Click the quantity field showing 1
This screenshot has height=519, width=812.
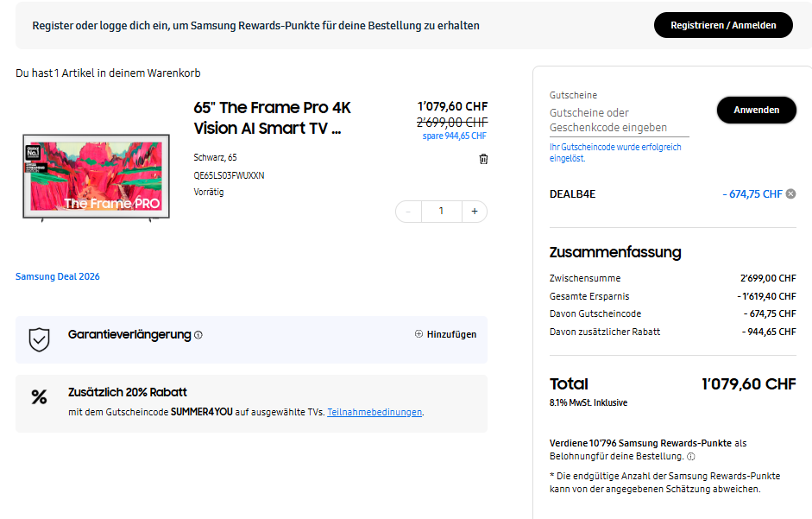(x=441, y=212)
